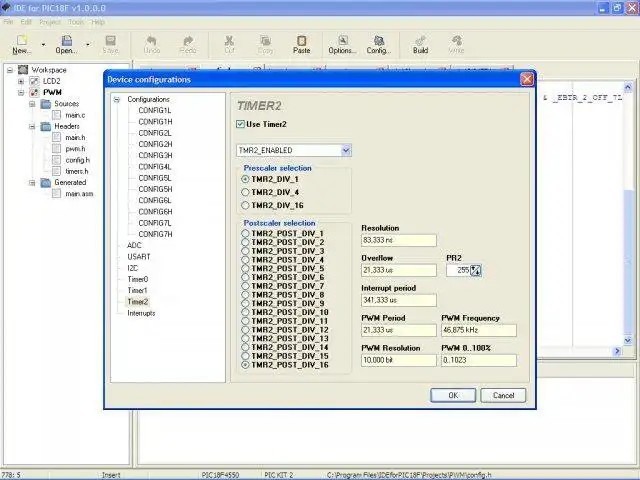Image resolution: width=640 pixels, height=480 pixels.
Task: Open the Help menu
Action: pos(98,22)
